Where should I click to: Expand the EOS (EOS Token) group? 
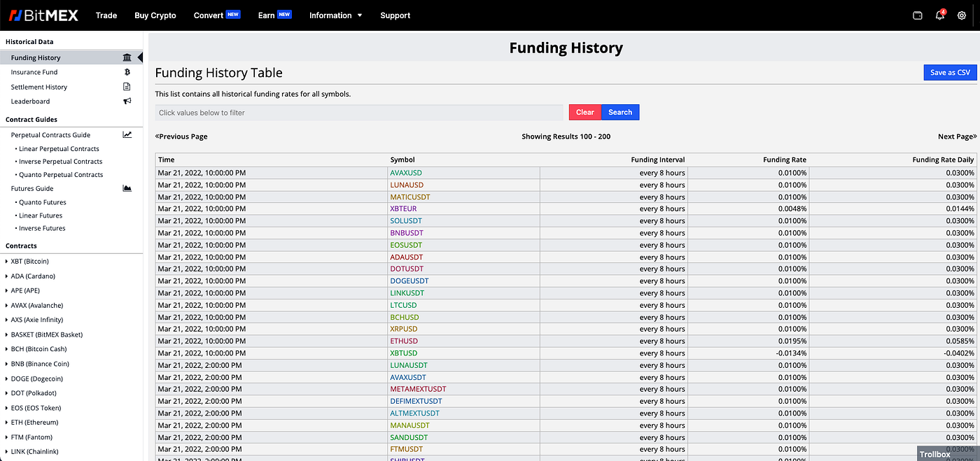[x=33, y=408]
